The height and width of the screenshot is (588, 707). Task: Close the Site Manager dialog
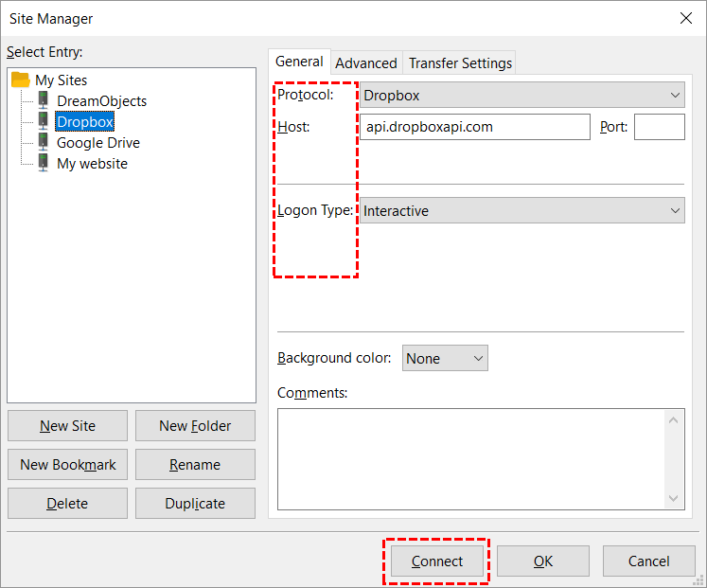tap(686, 19)
